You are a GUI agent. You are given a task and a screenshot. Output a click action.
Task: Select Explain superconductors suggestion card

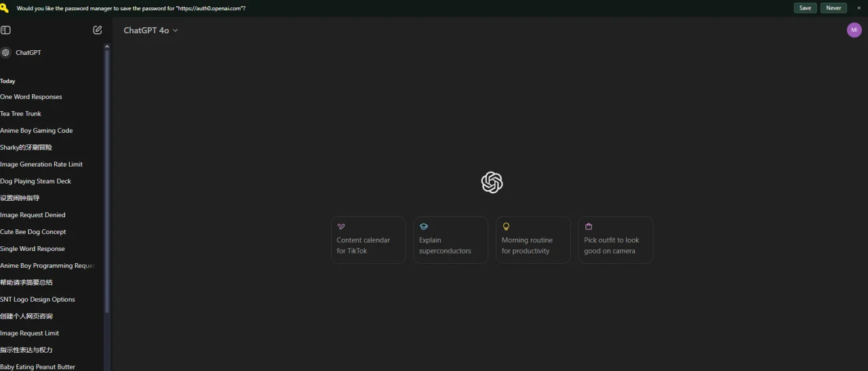tap(451, 240)
